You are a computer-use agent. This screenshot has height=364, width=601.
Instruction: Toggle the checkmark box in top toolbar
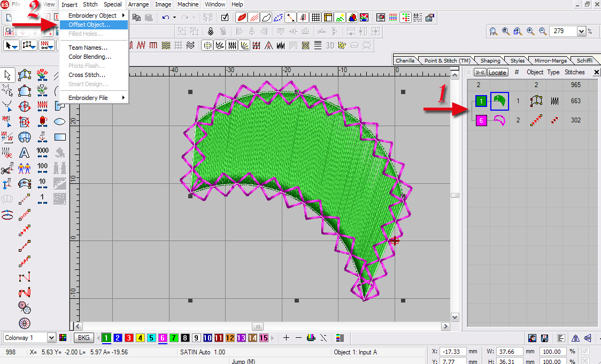pos(225,18)
